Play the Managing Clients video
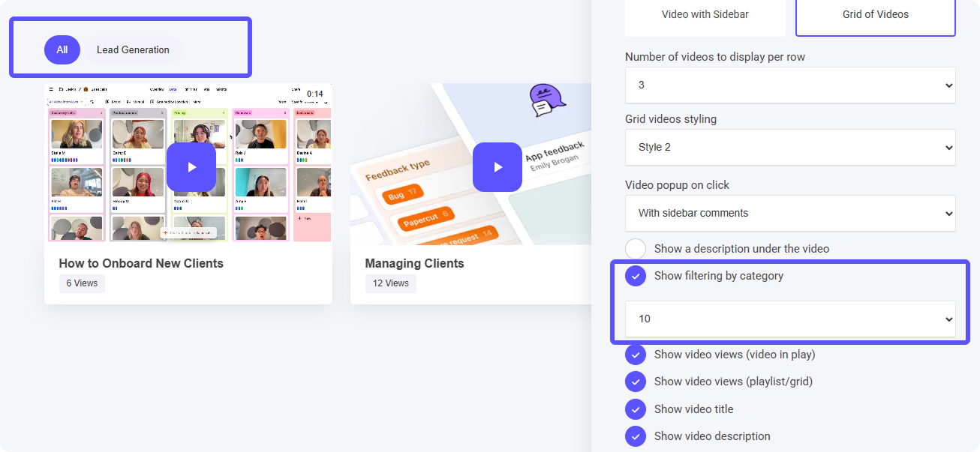The height and width of the screenshot is (452, 980). (x=497, y=167)
